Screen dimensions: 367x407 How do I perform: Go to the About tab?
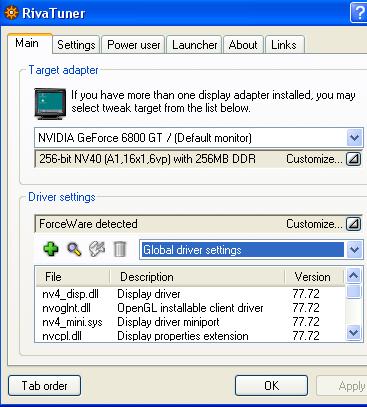pos(243,45)
